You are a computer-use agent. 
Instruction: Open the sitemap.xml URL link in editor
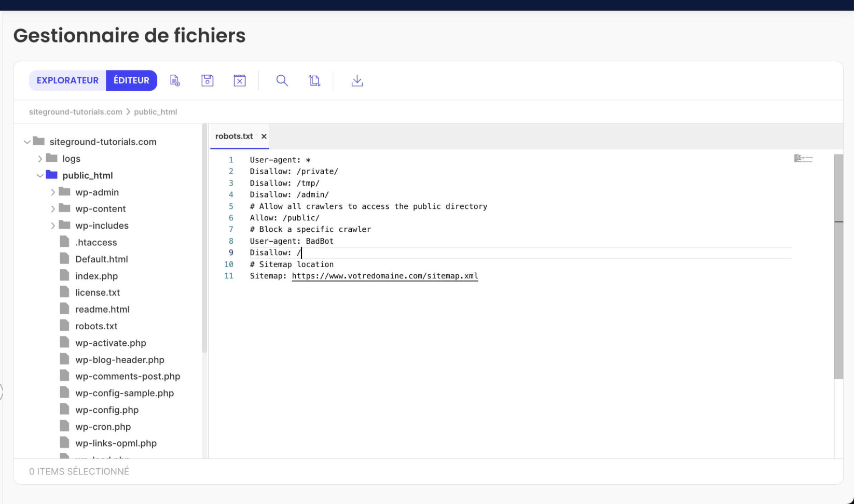385,276
